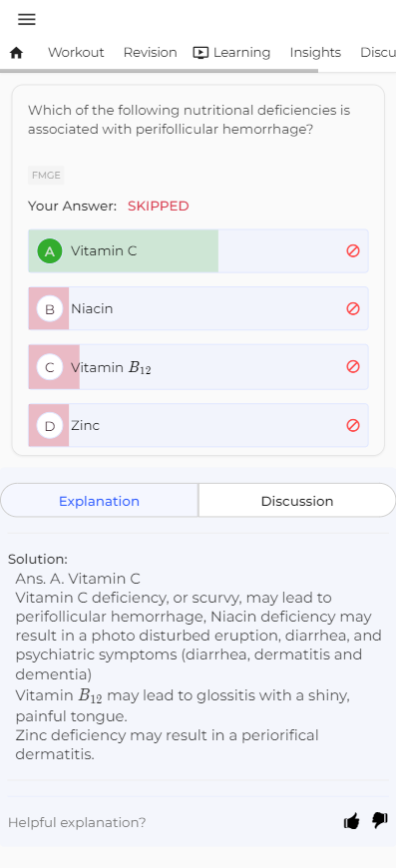Click the thumbs down icon
The image size is (396, 868).
click(x=379, y=820)
